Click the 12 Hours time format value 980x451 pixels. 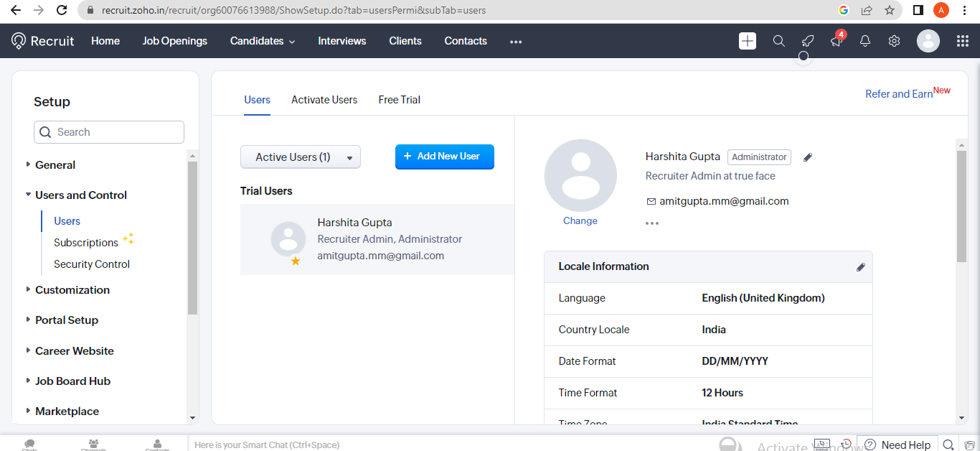[x=722, y=393]
